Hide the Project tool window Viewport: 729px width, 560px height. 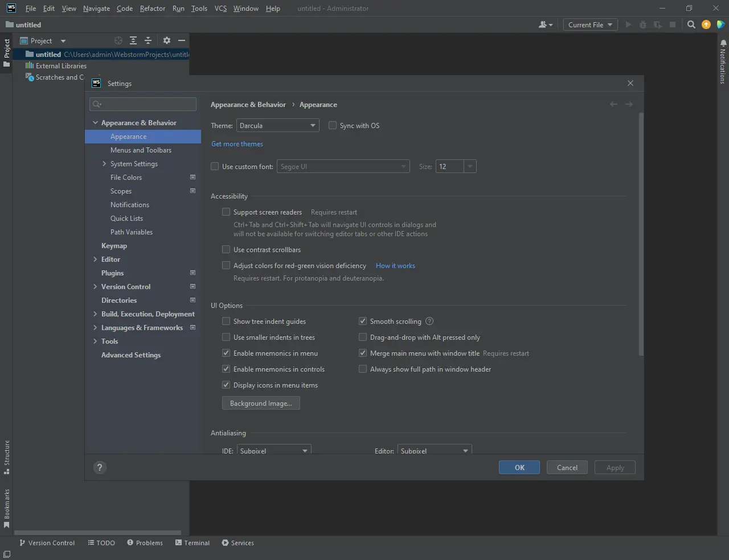[x=182, y=40]
